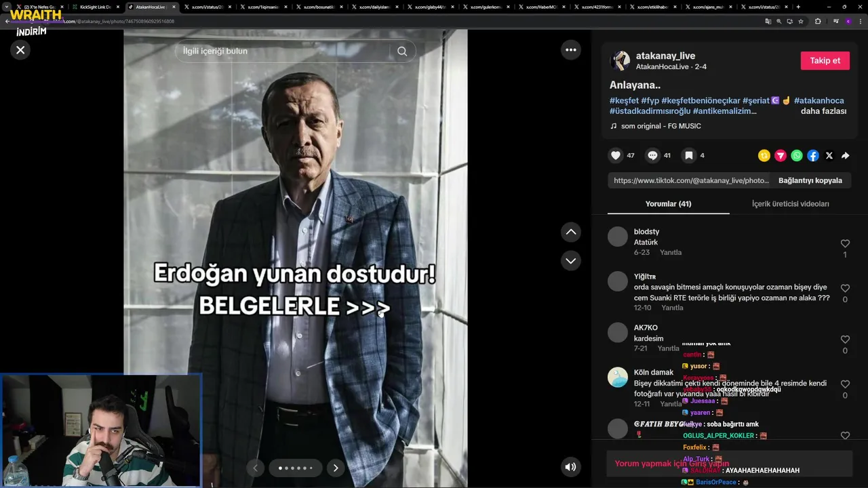Like the AK7KO comment heart
868x488 pixels.
coord(845,340)
